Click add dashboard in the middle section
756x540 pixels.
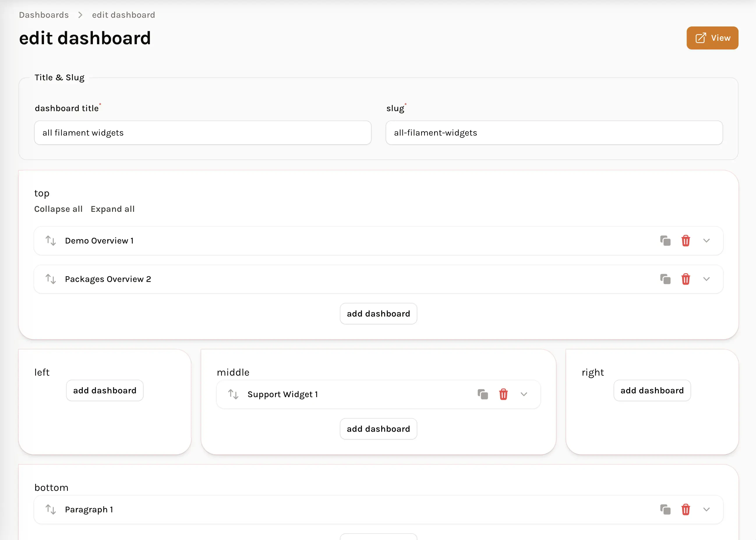pos(378,429)
